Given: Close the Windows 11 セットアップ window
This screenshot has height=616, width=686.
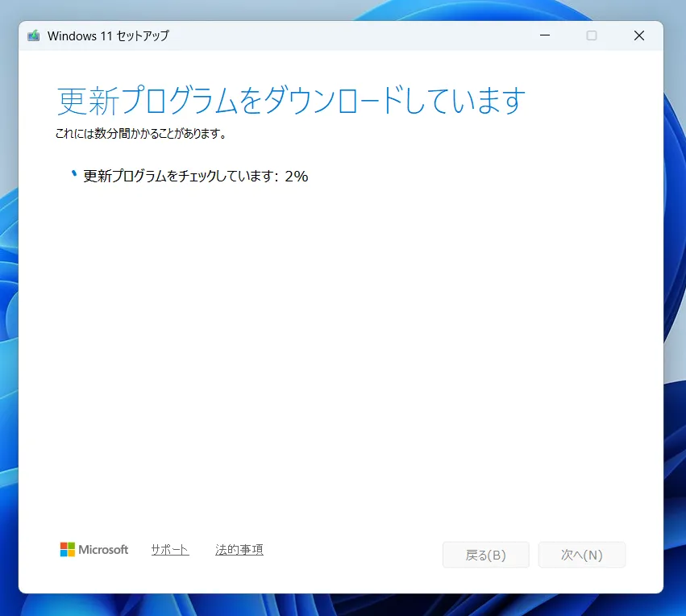Looking at the screenshot, I should [639, 35].
